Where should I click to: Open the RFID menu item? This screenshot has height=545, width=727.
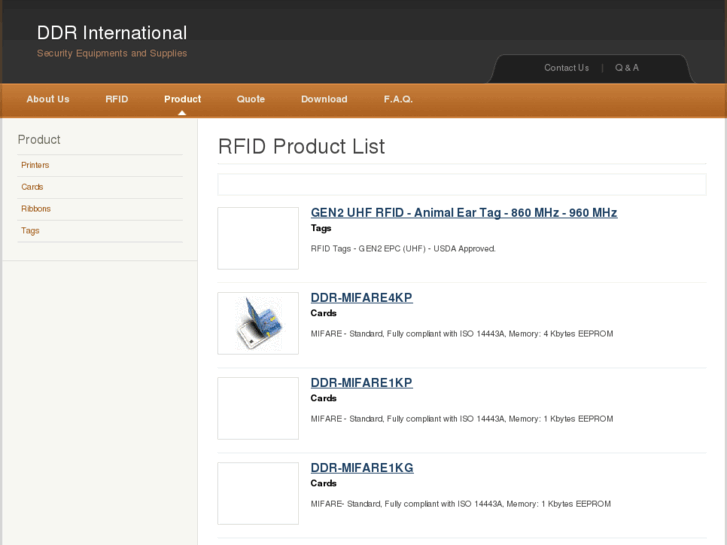pyautogui.click(x=116, y=99)
